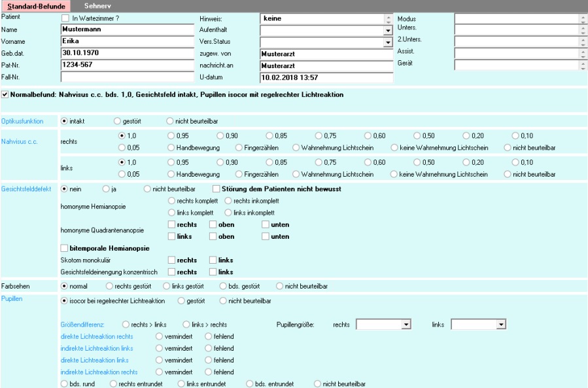Open Pupillengröße rechts dropdown
This screenshot has height=388, width=588.
(x=406, y=325)
